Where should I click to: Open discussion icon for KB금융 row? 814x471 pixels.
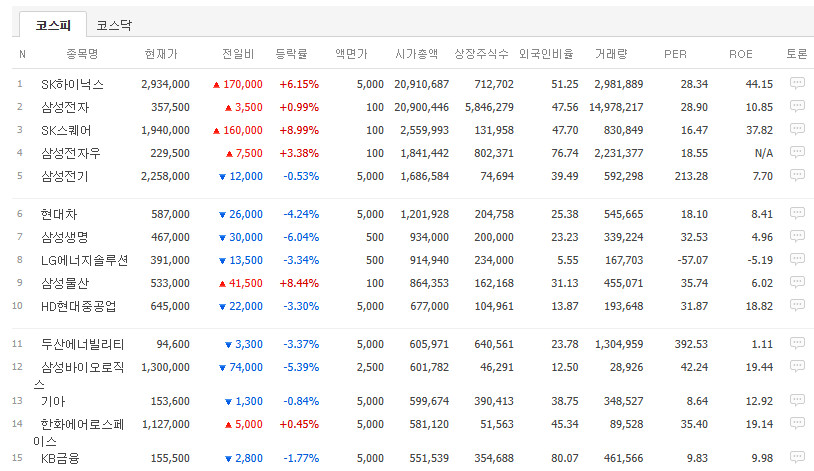(x=797, y=457)
